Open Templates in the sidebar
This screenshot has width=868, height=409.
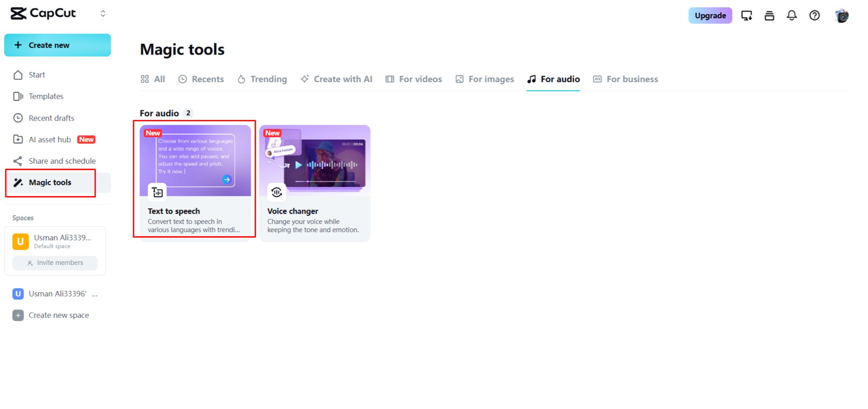46,96
